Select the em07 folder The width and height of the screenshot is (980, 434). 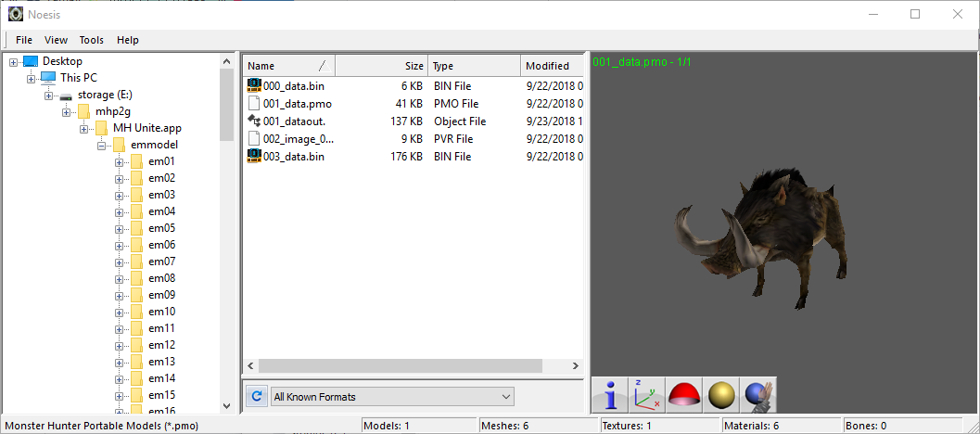162,262
